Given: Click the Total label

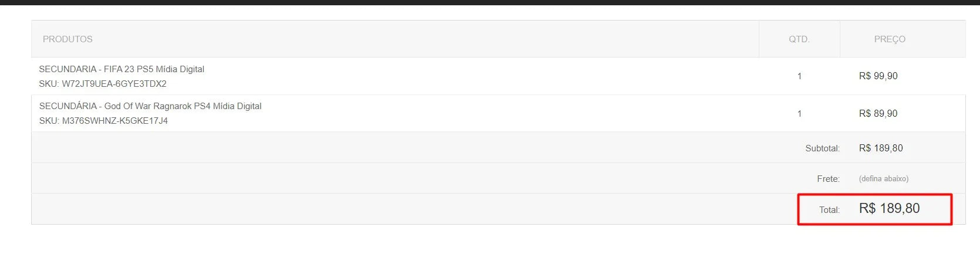Looking at the screenshot, I should click(829, 210).
